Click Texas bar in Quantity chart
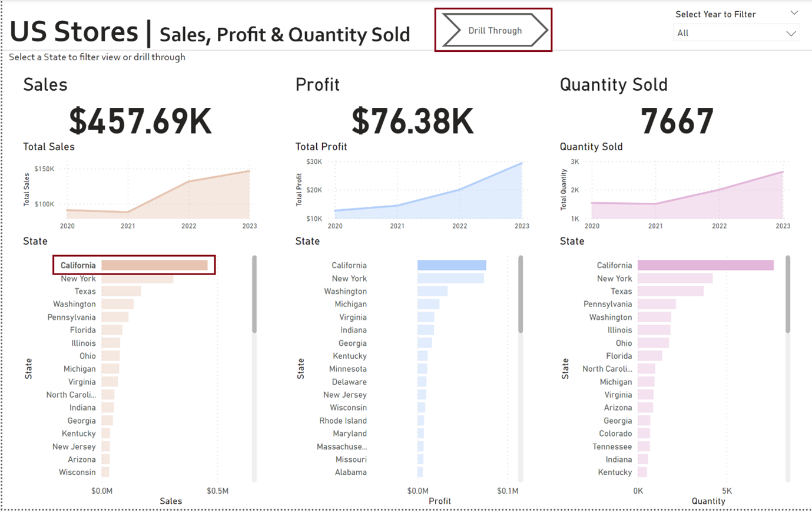812x512 pixels. coord(671,292)
